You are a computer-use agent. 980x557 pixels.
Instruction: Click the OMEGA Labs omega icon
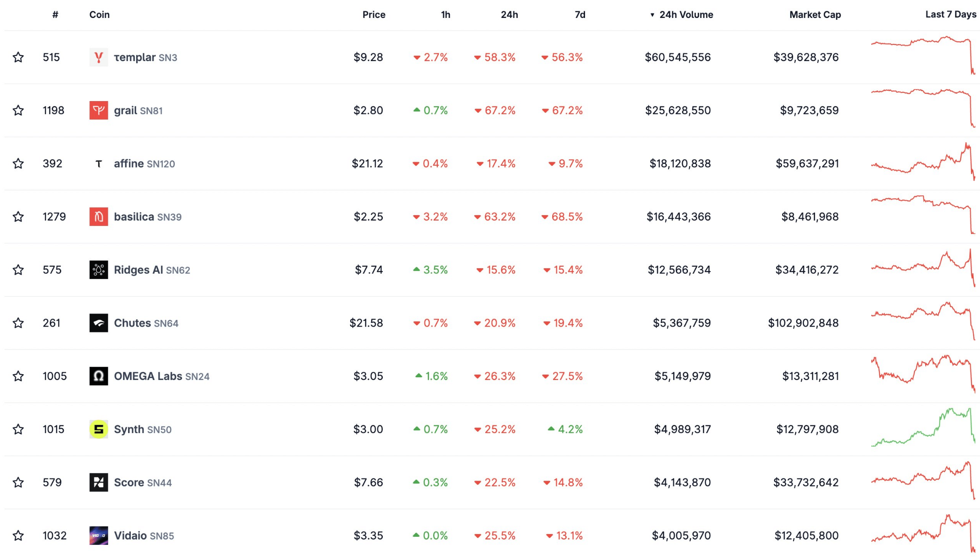coord(98,376)
